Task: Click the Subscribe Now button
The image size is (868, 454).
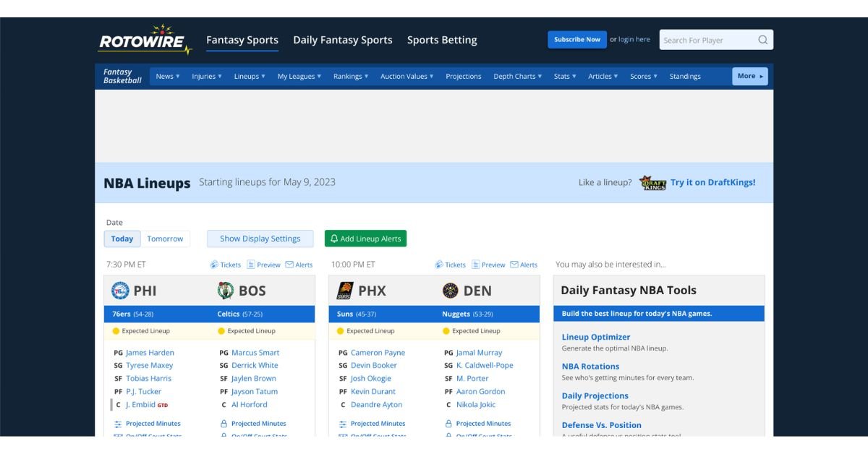Action: (576, 40)
